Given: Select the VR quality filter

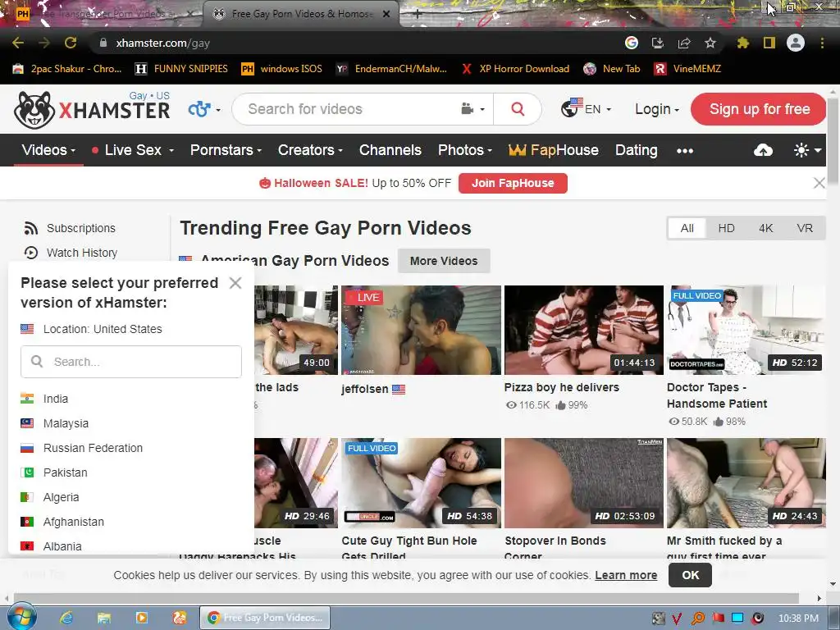Looking at the screenshot, I should (805, 228).
